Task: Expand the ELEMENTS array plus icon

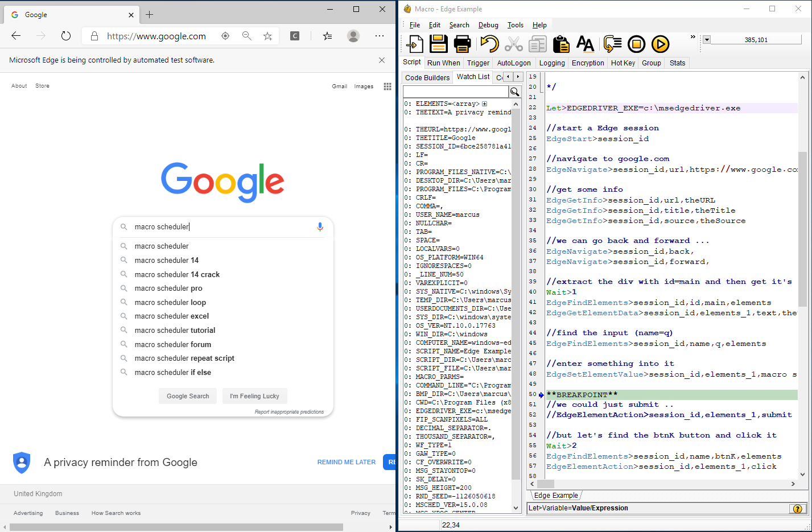Action: click(x=485, y=104)
